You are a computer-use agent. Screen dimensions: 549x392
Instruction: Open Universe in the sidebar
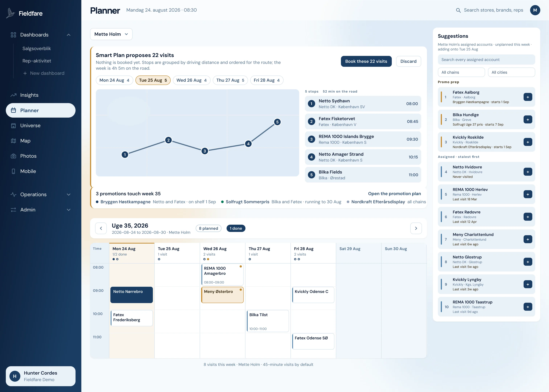(x=40, y=126)
